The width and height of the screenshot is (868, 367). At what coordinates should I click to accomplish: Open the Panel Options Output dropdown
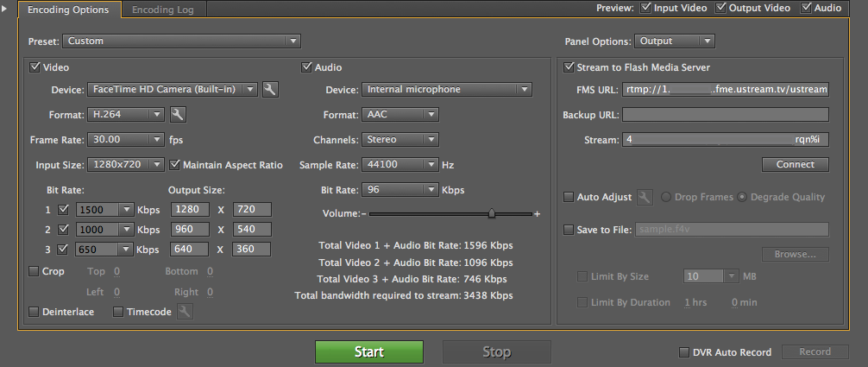(x=674, y=41)
